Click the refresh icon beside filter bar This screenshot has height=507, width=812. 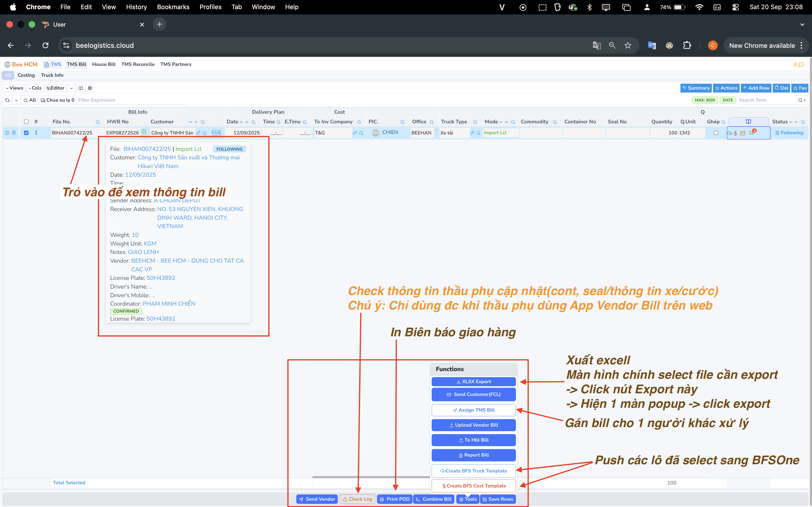[x=7, y=100]
